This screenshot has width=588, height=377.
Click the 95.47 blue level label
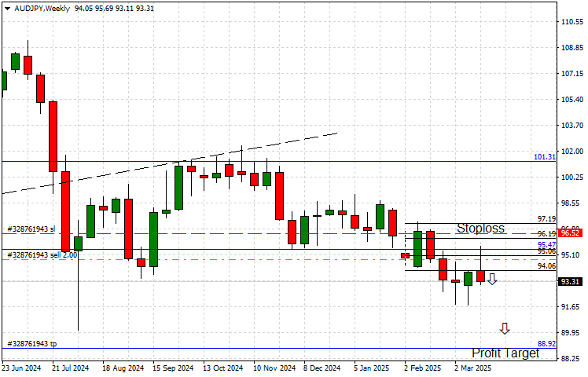(x=547, y=244)
